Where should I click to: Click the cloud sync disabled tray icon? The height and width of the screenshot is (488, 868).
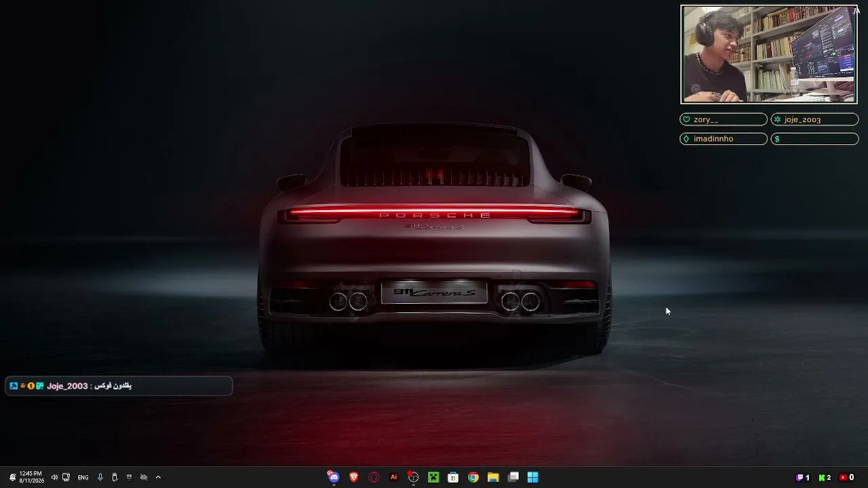(x=143, y=477)
